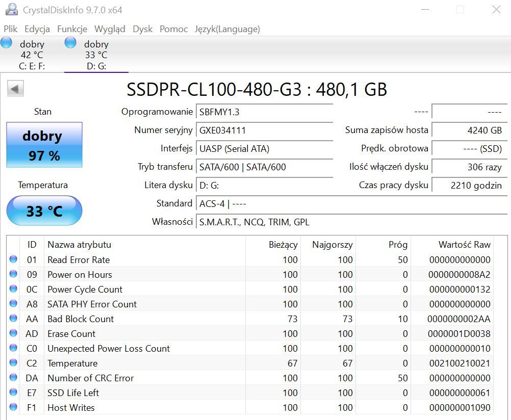Click the rotation rate value ---- (SSD)

tap(470, 149)
